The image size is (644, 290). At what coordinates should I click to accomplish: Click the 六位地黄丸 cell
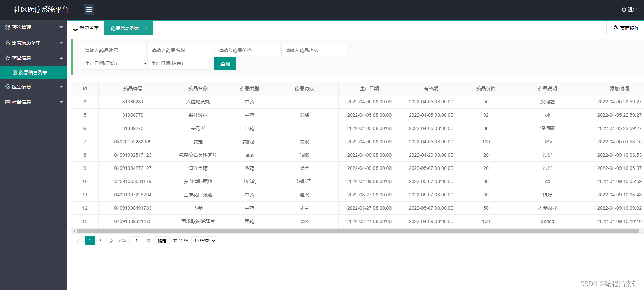coord(198,102)
